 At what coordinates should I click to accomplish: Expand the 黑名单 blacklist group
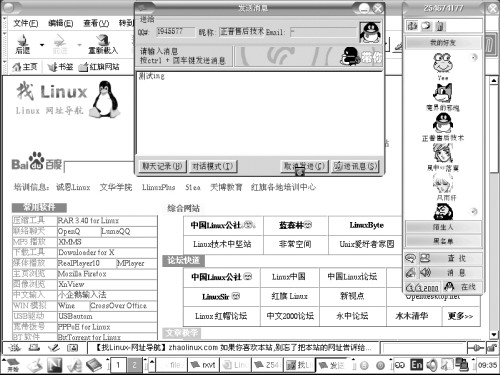pos(443,241)
